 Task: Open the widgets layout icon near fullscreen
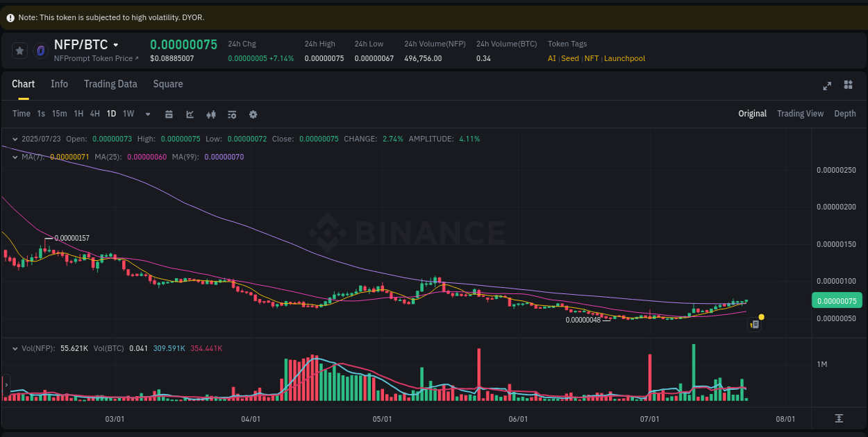pos(848,85)
